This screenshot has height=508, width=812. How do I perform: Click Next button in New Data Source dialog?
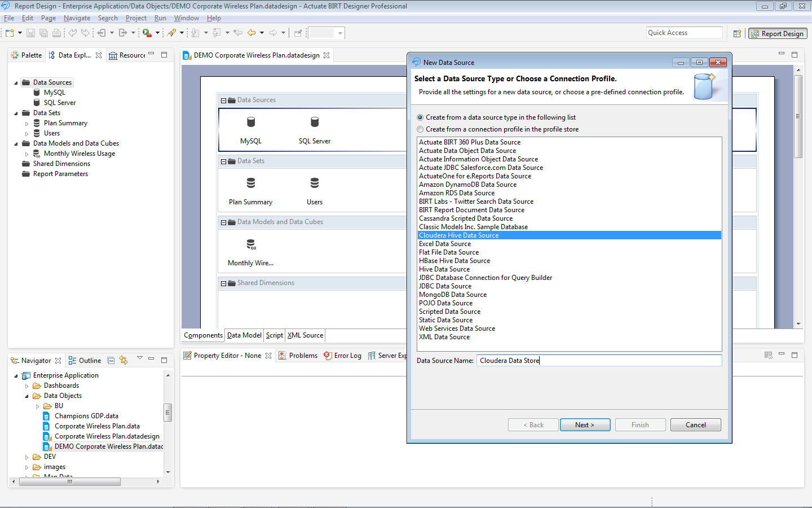(585, 425)
